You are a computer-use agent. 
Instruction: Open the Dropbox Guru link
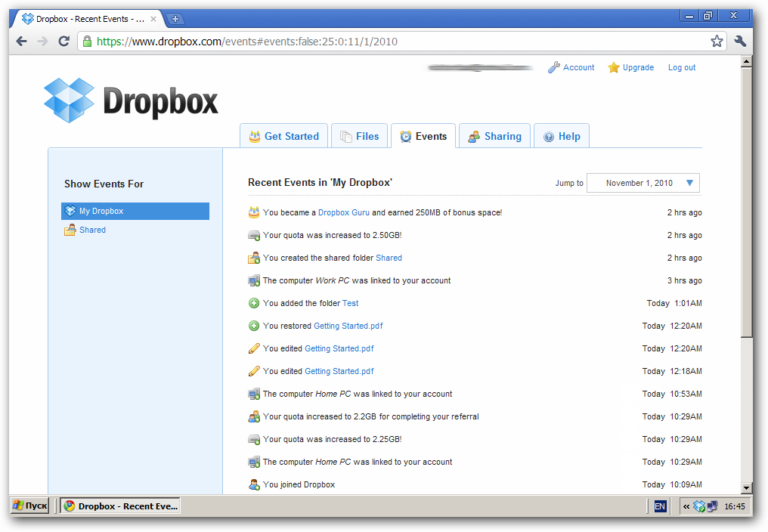pyautogui.click(x=344, y=212)
